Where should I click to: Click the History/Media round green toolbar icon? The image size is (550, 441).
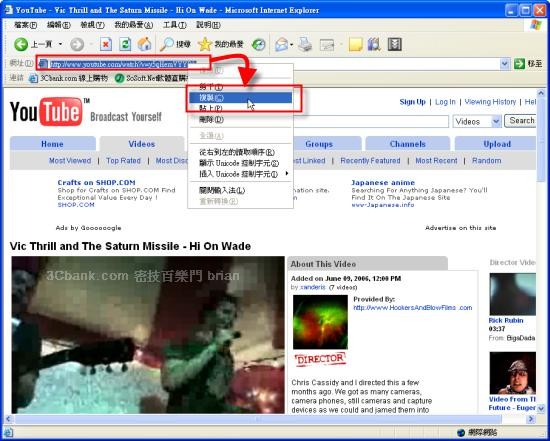(x=259, y=44)
